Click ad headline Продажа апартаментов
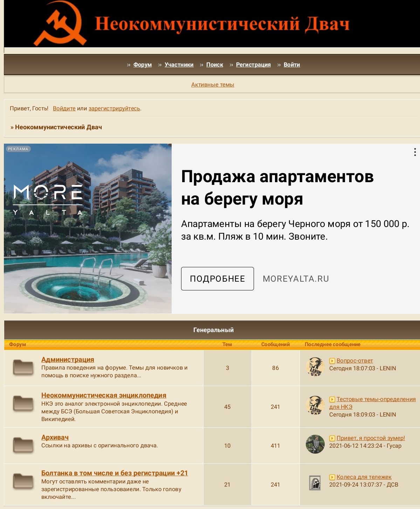 (x=277, y=188)
